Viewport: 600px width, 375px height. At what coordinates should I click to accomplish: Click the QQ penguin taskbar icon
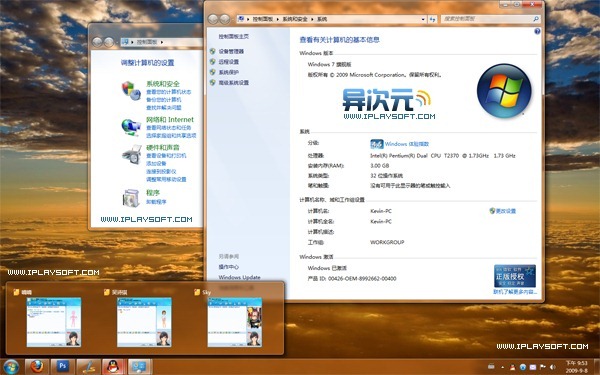pyautogui.click(x=114, y=367)
